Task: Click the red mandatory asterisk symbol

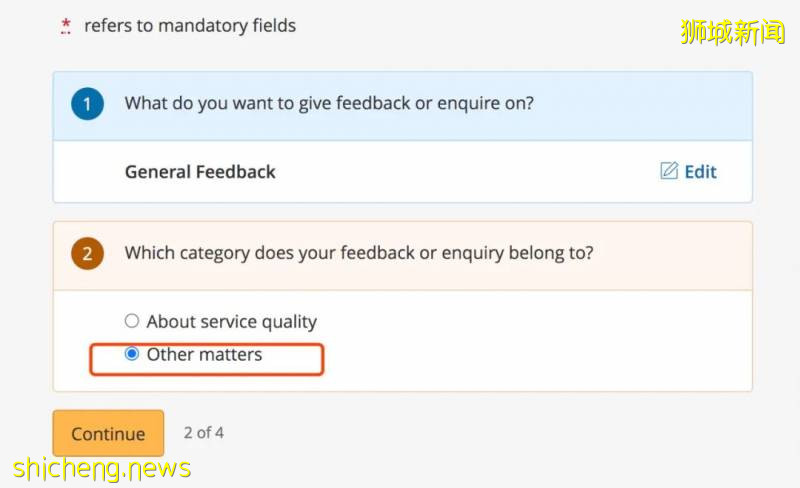Action: tap(66, 26)
